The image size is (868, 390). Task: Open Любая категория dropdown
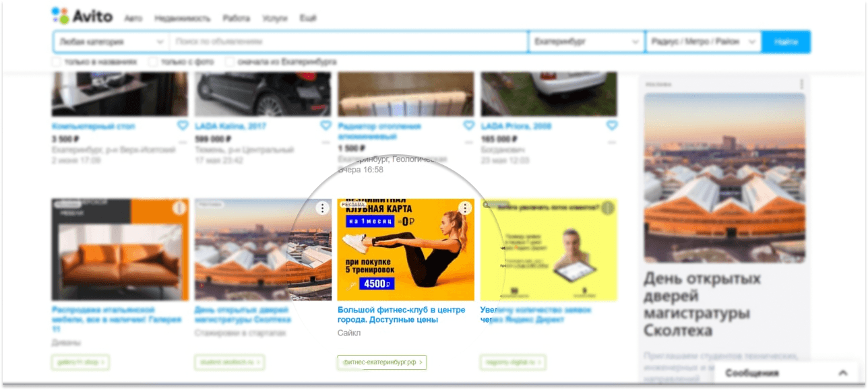pos(111,42)
